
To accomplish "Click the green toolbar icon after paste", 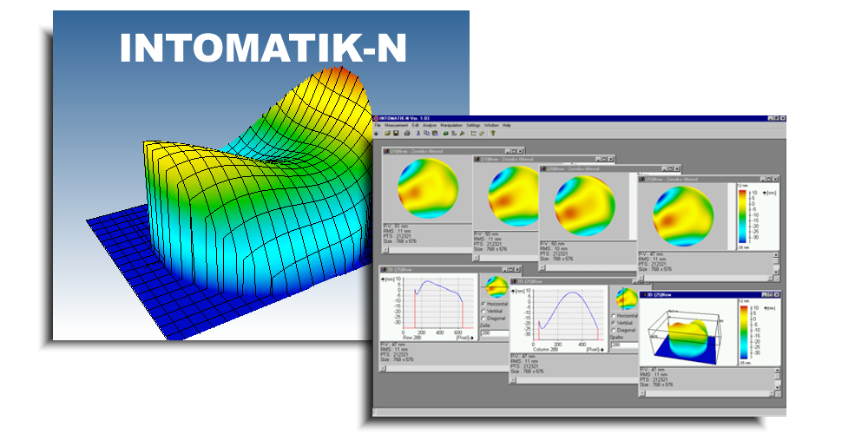I will coord(445,134).
